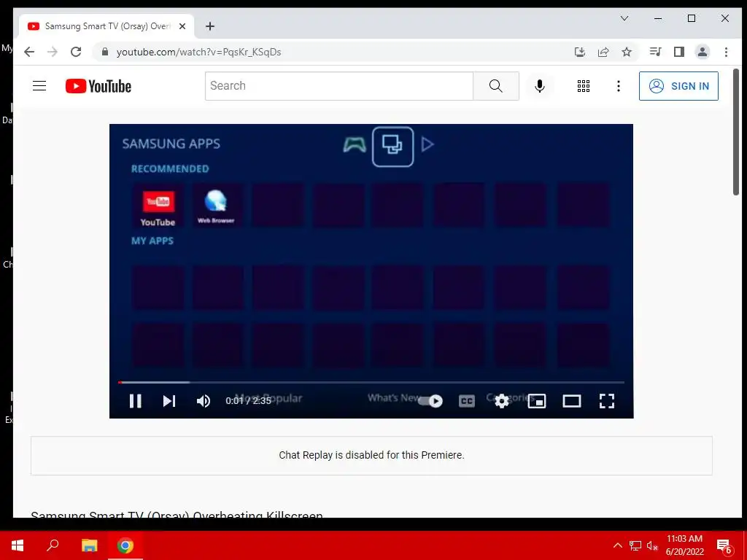The image size is (747, 560).
Task: Open Windows Start menu
Action: [18, 545]
